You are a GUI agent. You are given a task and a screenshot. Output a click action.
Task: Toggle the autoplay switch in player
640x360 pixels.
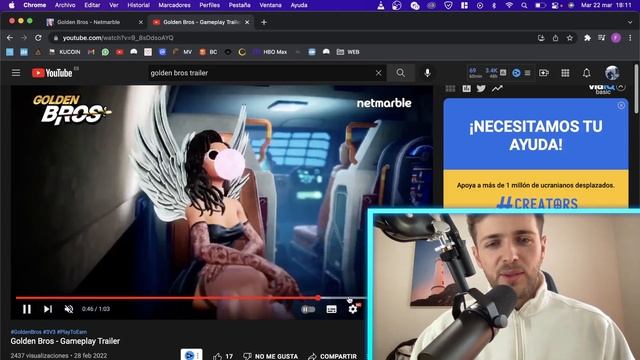click(x=308, y=309)
